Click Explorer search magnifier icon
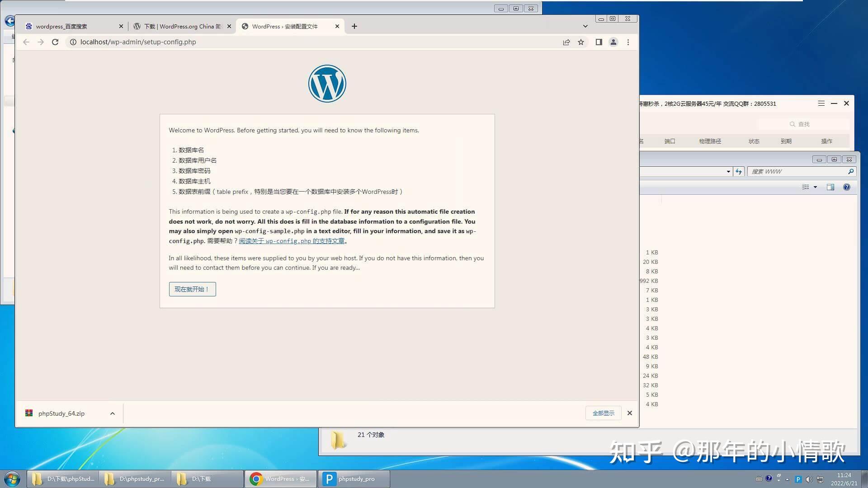The image size is (868, 488). [x=851, y=172]
